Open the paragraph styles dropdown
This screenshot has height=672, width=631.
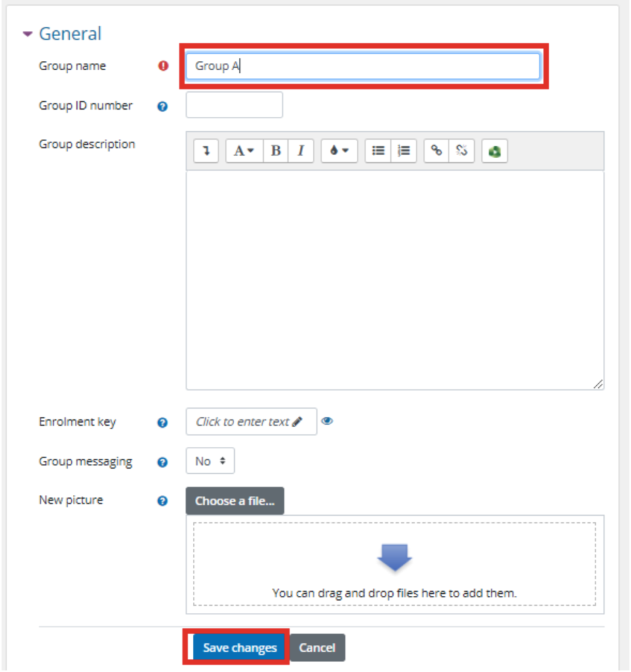coord(243,150)
